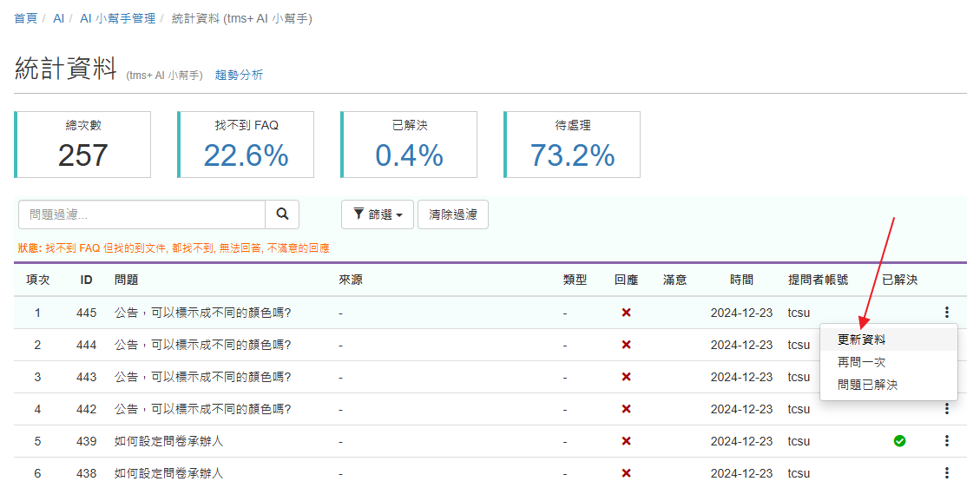This screenshot has width=980, height=488.
Task: Open the three-dot menu for ID 438
Action: pyautogui.click(x=946, y=473)
